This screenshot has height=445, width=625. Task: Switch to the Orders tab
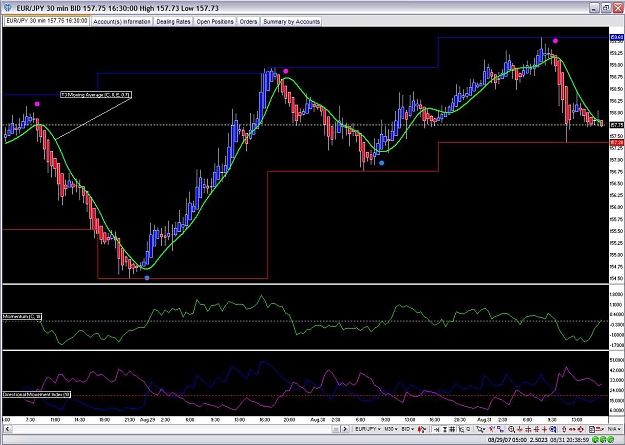pyautogui.click(x=248, y=22)
